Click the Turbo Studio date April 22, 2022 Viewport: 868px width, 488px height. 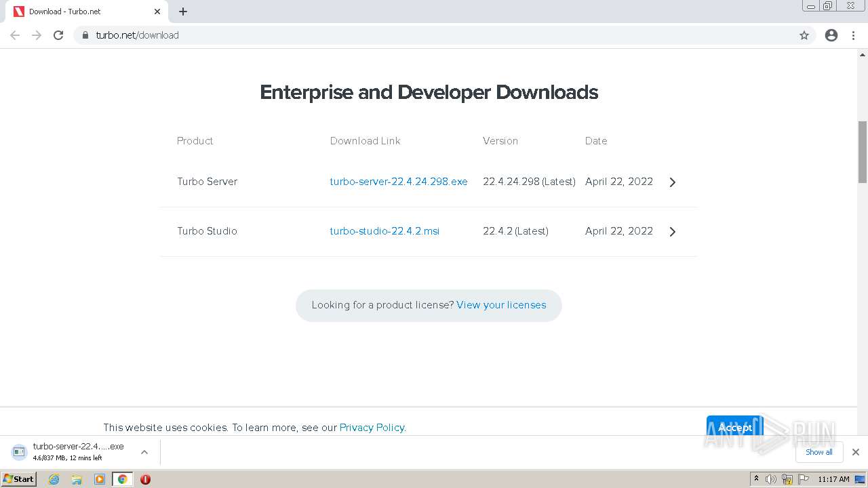(619, 231)
